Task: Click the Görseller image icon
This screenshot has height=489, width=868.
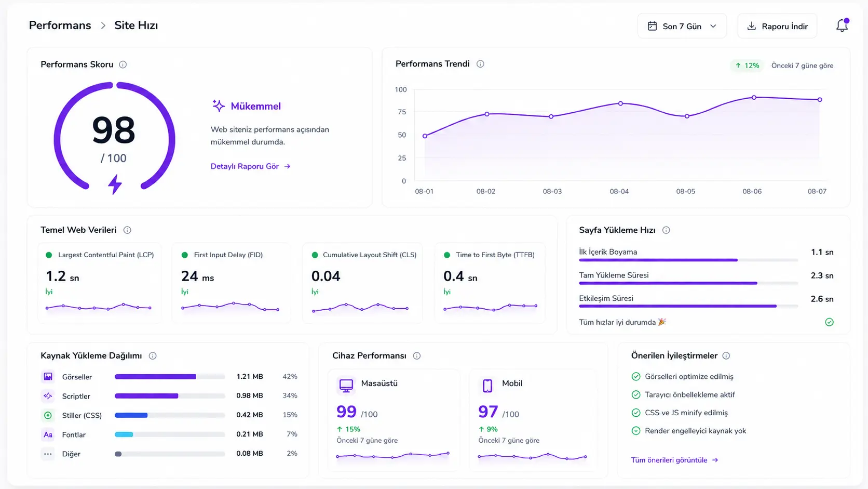Action: [48, 376]
